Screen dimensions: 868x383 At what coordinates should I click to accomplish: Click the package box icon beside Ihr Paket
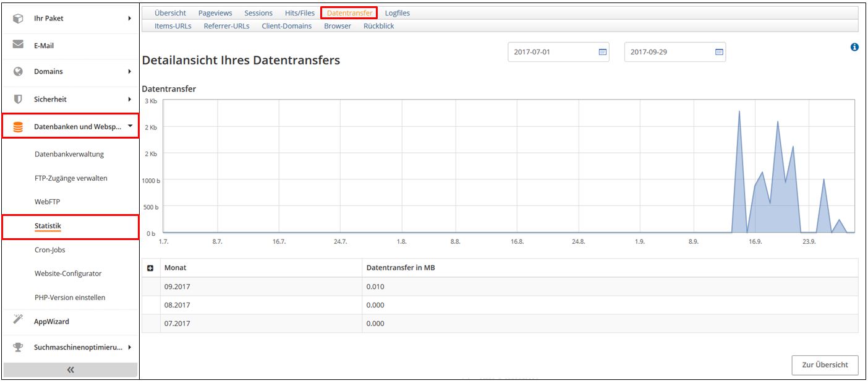[18, 19]
